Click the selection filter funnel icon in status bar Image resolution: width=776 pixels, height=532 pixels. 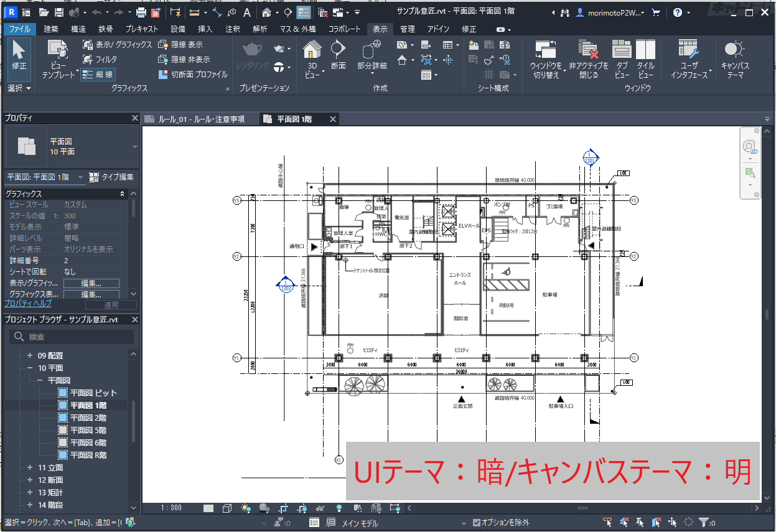click(703, 523)
